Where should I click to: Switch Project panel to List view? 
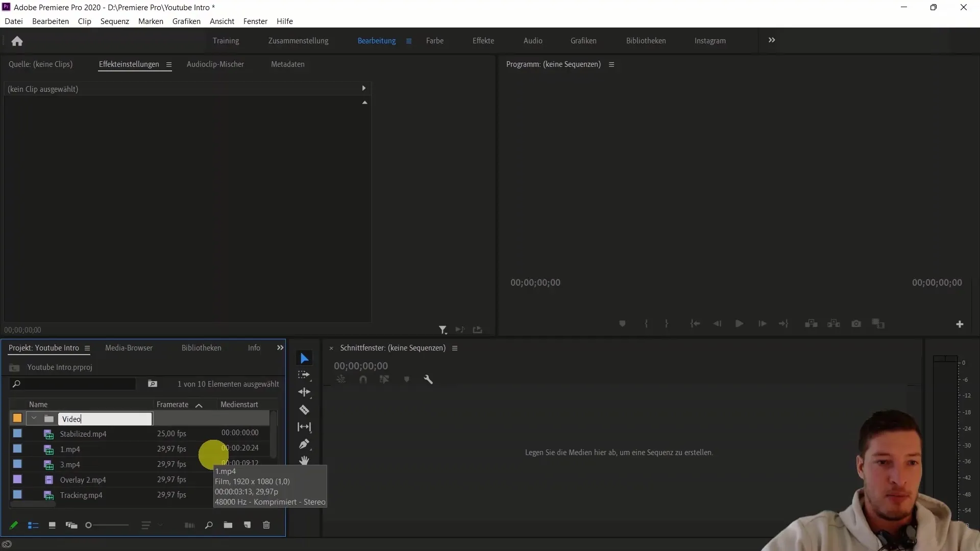pos(33,525)
